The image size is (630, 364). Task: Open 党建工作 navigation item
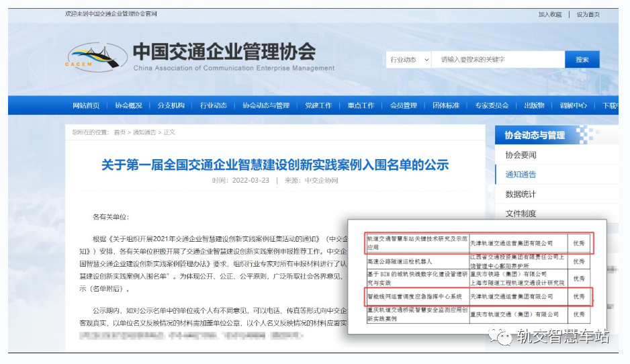(318, 105)
